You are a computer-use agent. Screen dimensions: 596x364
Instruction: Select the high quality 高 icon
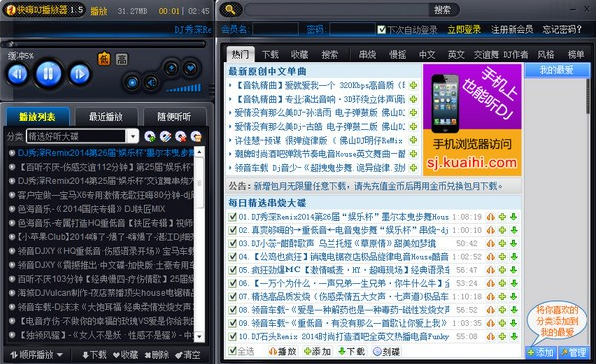(122, 59)
